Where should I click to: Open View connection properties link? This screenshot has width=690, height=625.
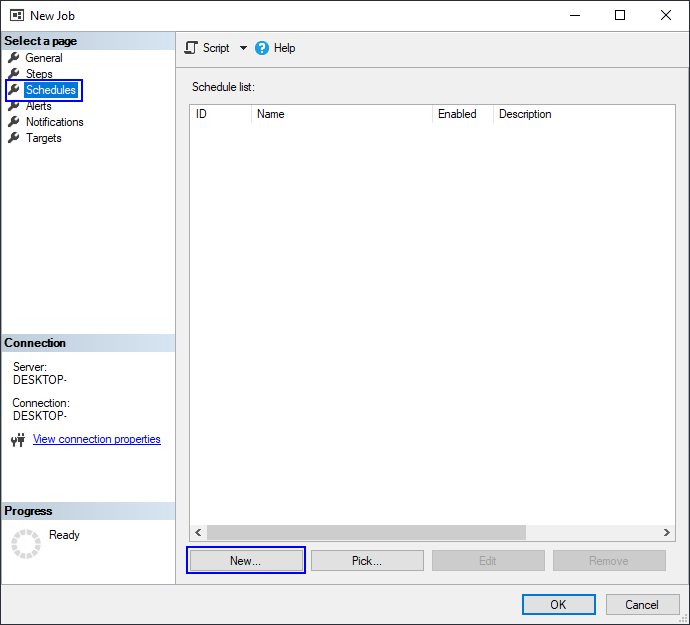pos(97,439)
